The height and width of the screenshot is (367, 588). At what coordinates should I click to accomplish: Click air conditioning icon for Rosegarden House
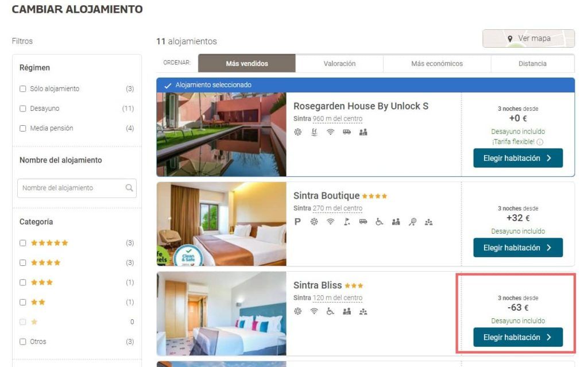298,132
